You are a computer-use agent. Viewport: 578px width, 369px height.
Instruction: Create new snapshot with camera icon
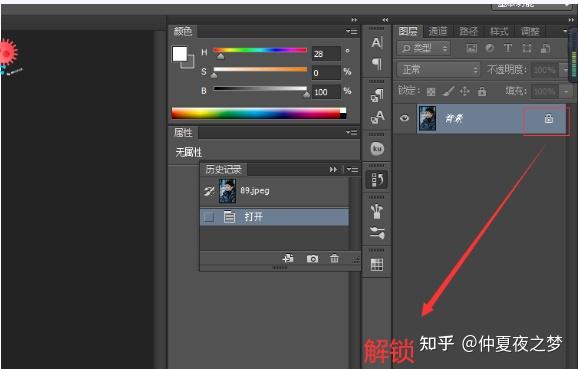[x=312, y=259]
